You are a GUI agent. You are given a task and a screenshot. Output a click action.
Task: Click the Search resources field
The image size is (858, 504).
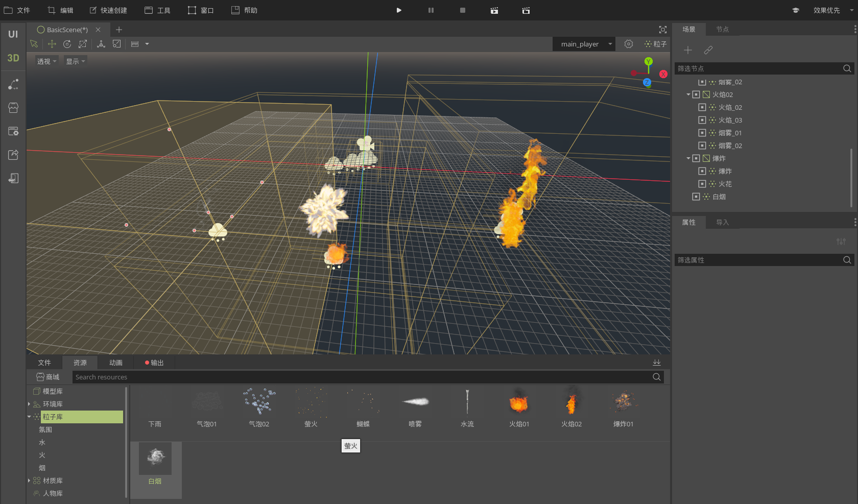368,377
